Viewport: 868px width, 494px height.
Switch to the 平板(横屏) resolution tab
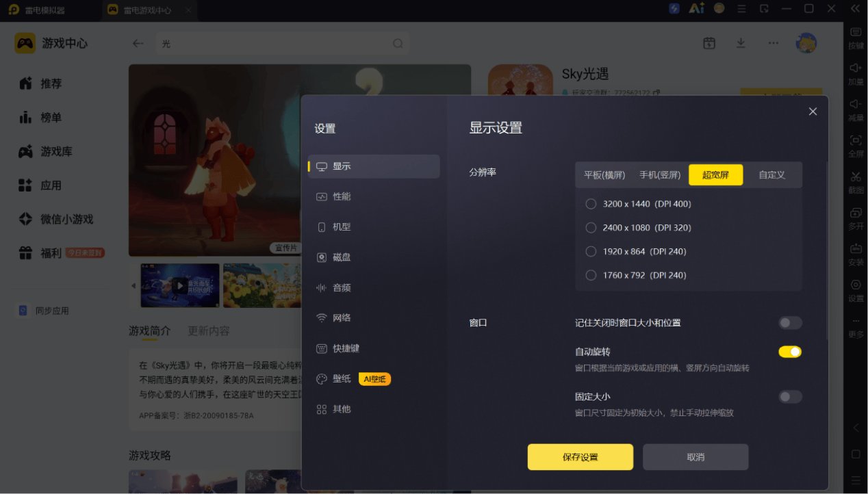click(x=604, y=175)
